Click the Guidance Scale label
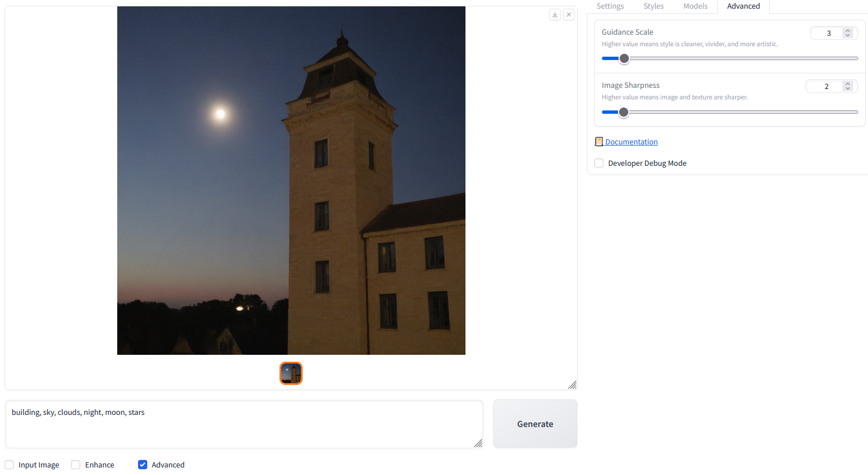The width and height of the screenshot is (868, 475). [627, 32]
